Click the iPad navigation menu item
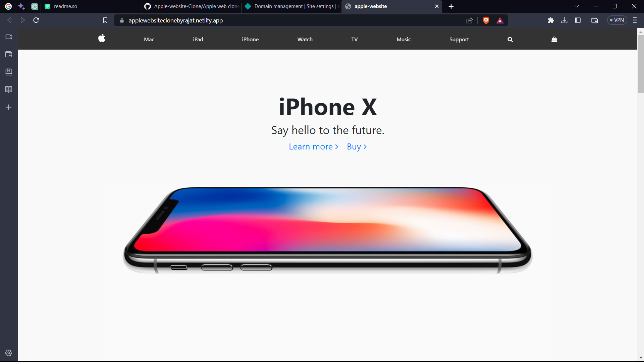 [198, 39]
